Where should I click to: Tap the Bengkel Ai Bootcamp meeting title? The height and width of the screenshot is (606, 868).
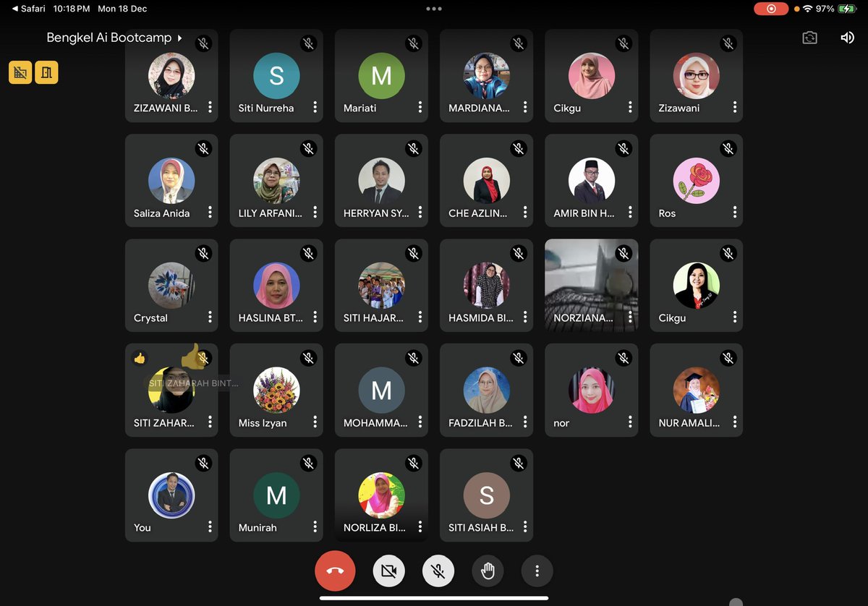[109, 38]
